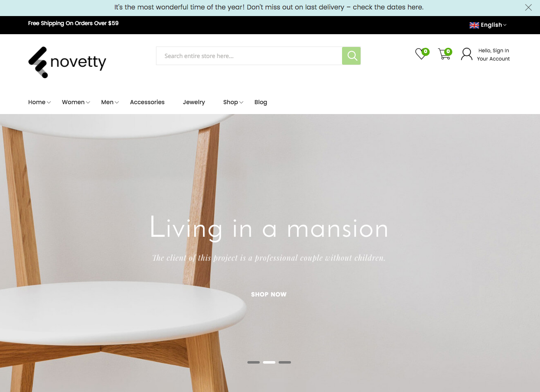Open the shopping cart icon
The width and height of the screenshot is (540, 392).
coord(445,54)
